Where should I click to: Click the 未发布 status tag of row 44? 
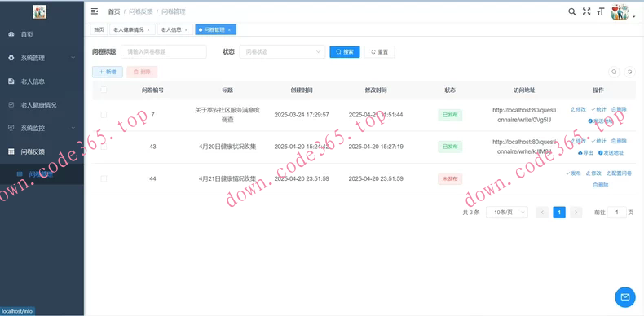tap(450, 178)
